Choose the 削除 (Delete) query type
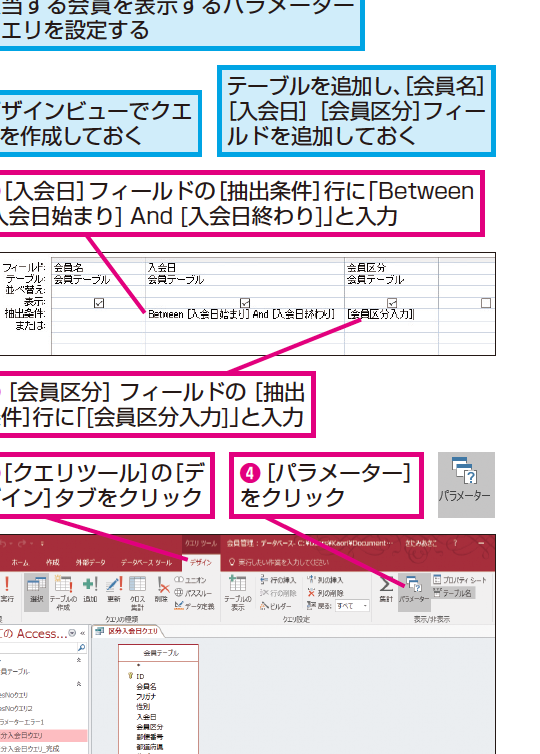Viewport: 540px width, 754px height. click(162, 590)
